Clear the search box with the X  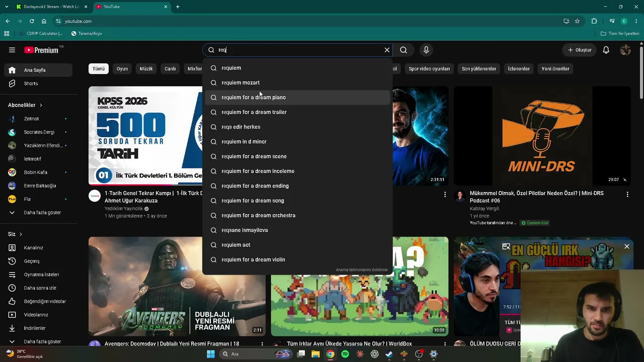[x=387, y=50]
